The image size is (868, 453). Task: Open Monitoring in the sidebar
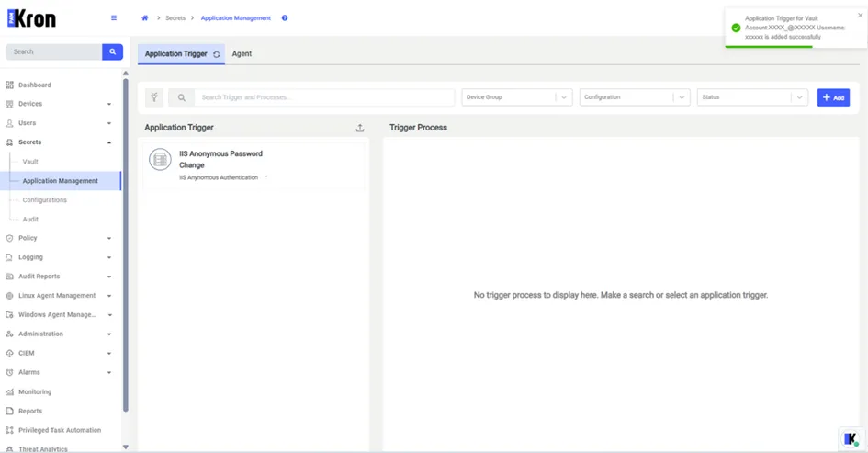(34, 391)
